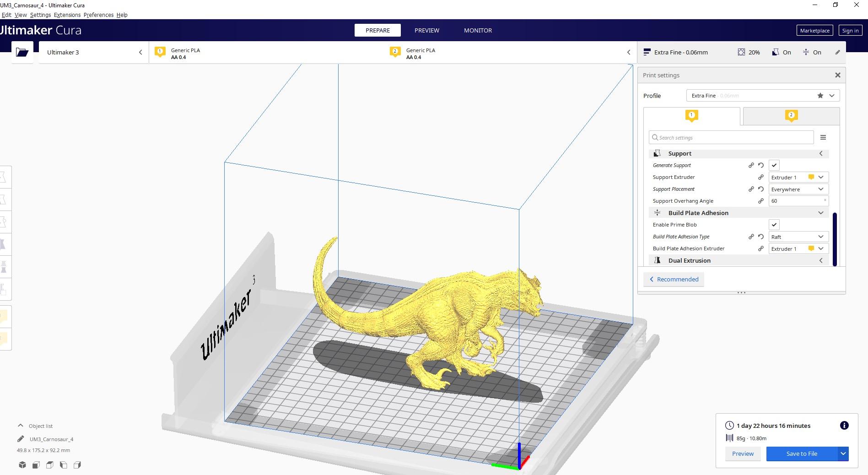Click the extruder 2 badge in top bar
This screenshot has width=868, height=475.
point(395,52)
